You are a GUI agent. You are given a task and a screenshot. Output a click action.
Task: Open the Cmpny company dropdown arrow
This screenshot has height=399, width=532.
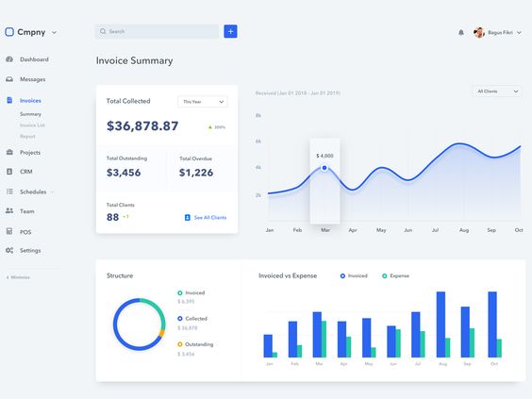[x=55, y=33]
